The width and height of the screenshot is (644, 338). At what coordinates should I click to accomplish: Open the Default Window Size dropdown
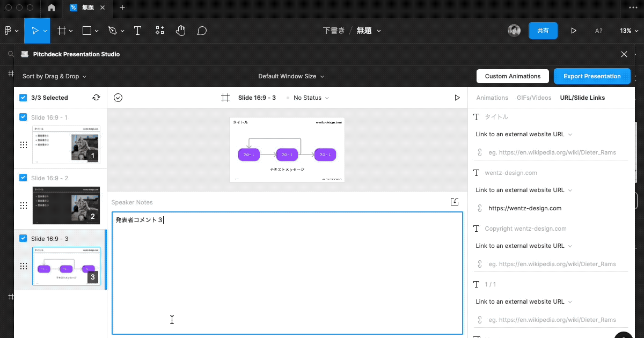(x=291, y=76)
